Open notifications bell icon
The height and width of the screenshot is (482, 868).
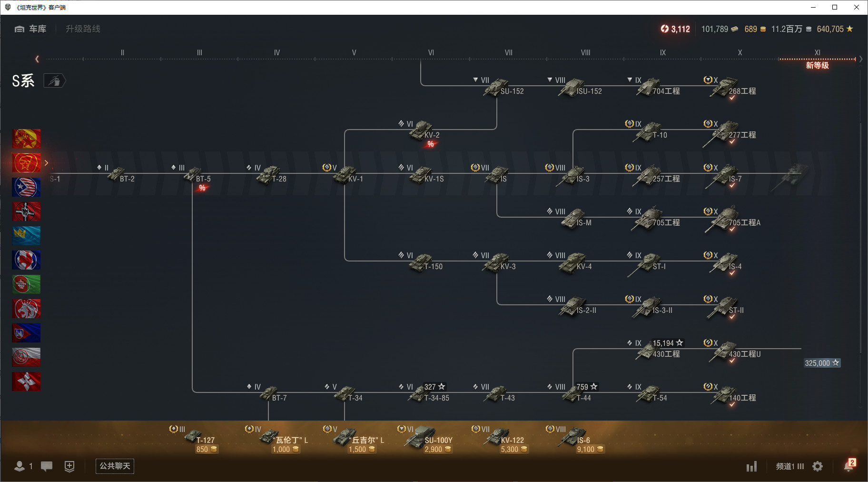[849, 466]
